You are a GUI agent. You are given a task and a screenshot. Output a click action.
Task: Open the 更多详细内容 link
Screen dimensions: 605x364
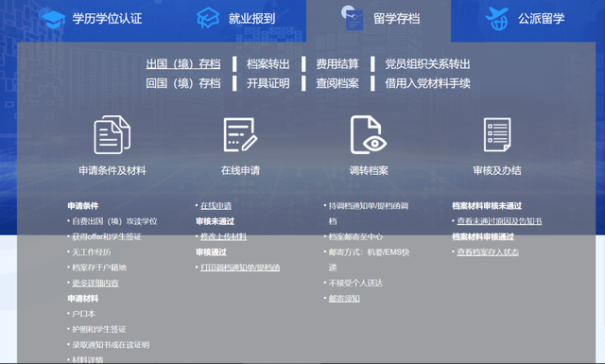(95, 283)
